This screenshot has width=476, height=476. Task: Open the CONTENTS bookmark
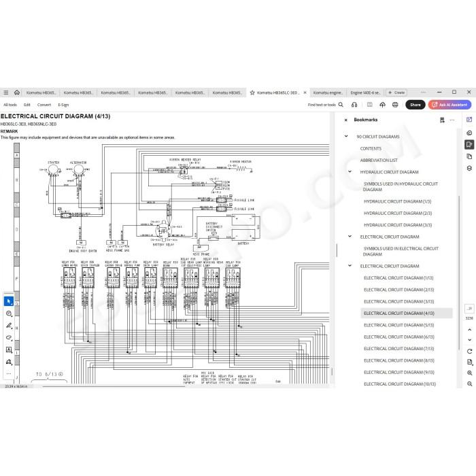(x=371, y=148)
